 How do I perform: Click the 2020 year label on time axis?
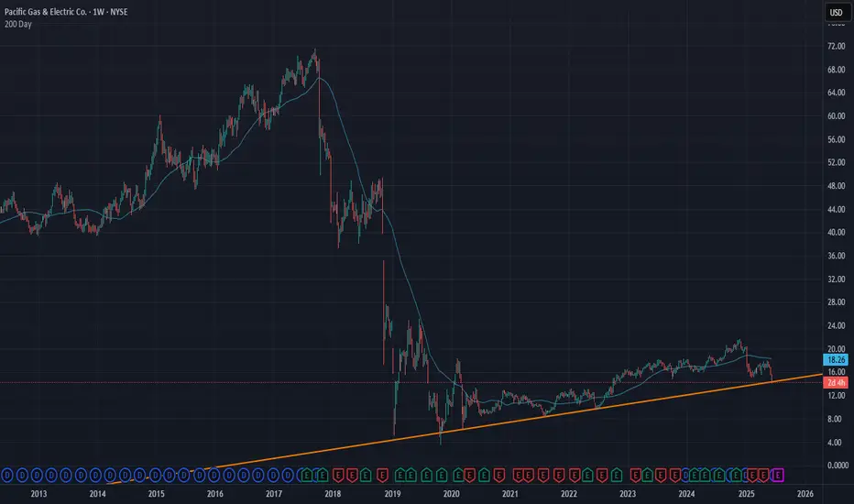[x=451, y=494]
